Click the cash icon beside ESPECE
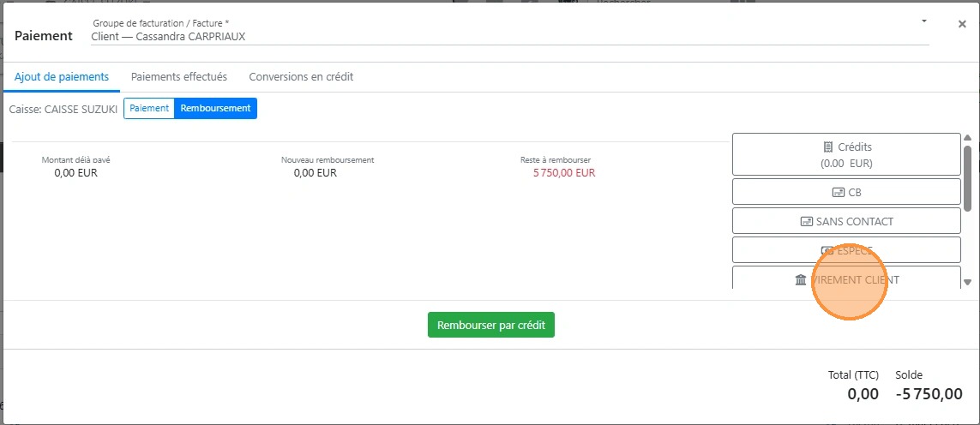 tap(827, 251)
